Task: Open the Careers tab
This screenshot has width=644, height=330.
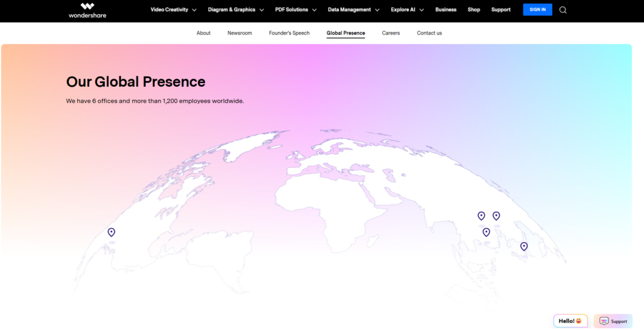Action: click(391, 33)
